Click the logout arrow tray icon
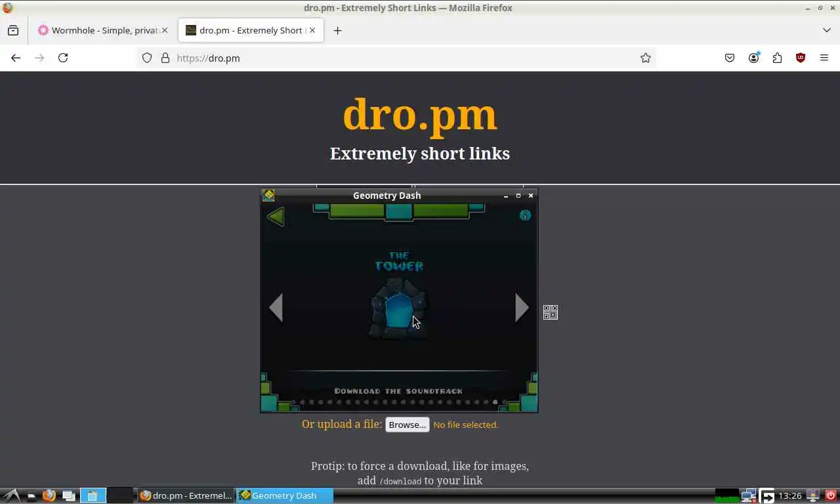This screenshot has width=840, height=504. point(768,495)
